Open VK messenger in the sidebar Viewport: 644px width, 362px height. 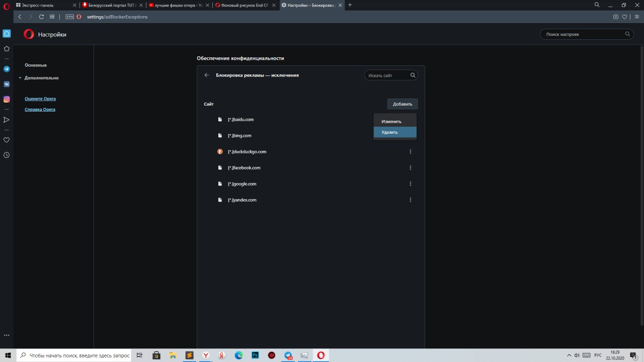[7, 84]
